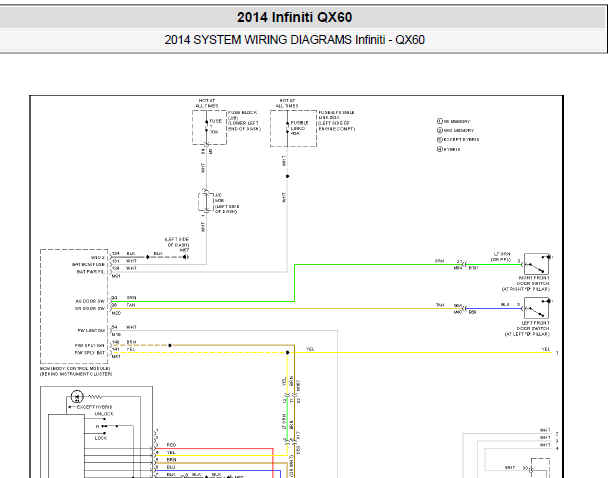608x478 pixels.
Task: Click the M40/B69 connector on tan wire
Action: point(464,309)
